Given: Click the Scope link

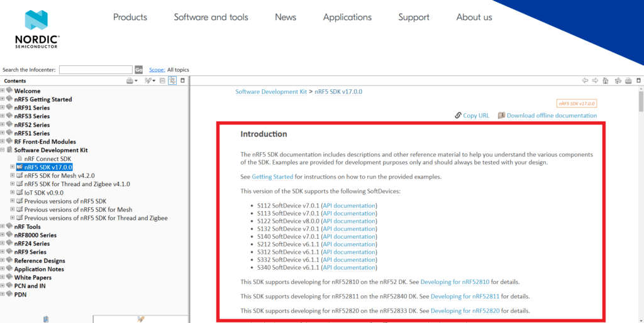Looking at the screenshot, I should 157,70.
